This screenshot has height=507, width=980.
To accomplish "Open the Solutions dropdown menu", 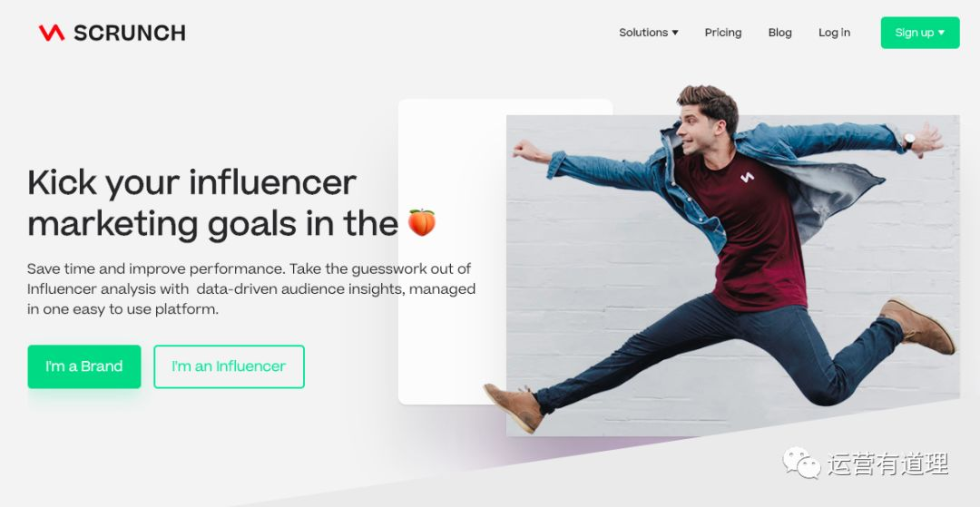I will (x=648, y=33).
